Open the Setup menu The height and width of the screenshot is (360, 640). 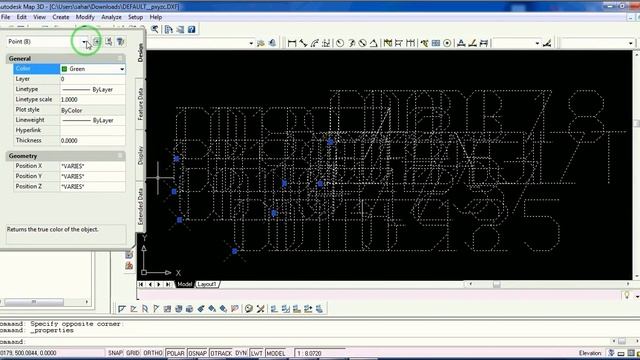tap(135, 17)
